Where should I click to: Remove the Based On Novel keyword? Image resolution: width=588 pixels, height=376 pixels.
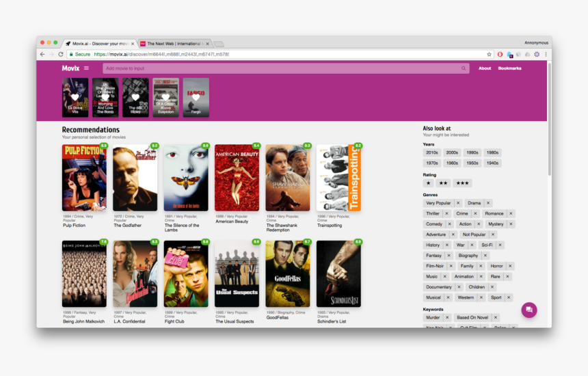click(496, 317)
